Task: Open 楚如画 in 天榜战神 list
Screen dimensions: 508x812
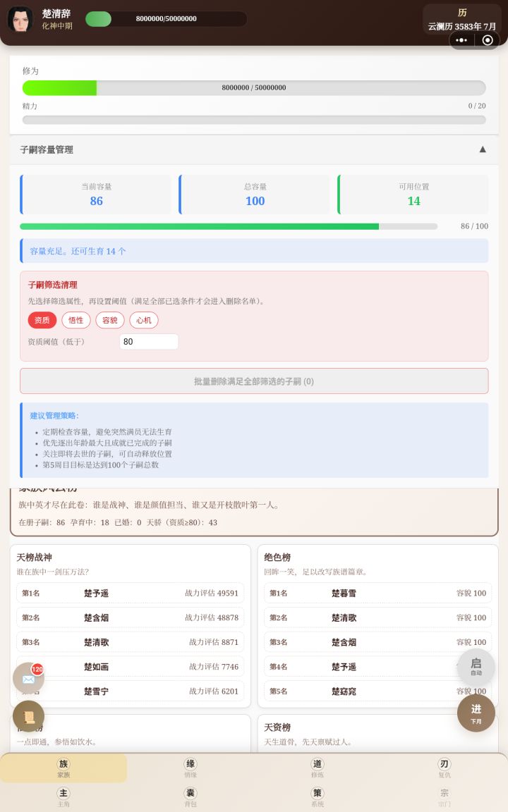Action: click(x=130, y=667)
